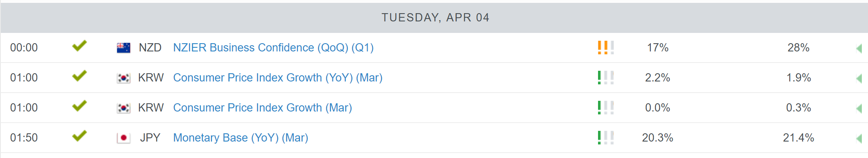The width and height of the screenshot is (868, 158).
Task: Click the Japan flag icon
Action: pos(124,138)
